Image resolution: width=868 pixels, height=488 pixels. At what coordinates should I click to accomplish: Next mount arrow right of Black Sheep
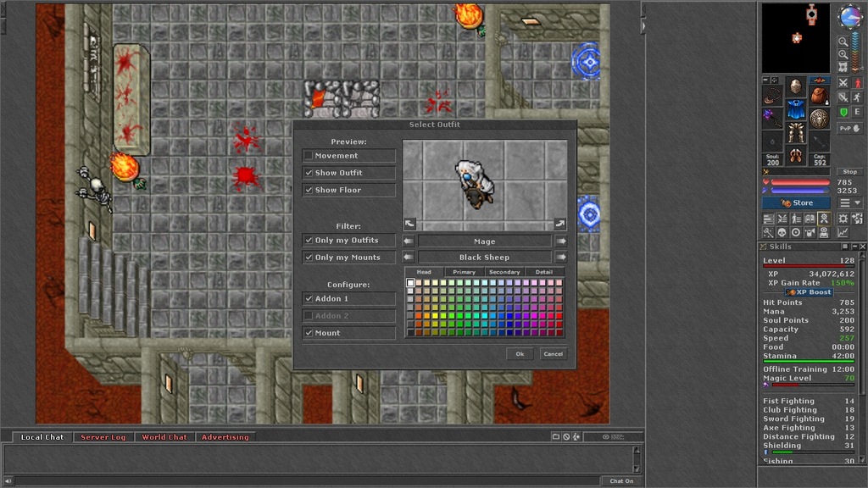[x=561, y=258]
